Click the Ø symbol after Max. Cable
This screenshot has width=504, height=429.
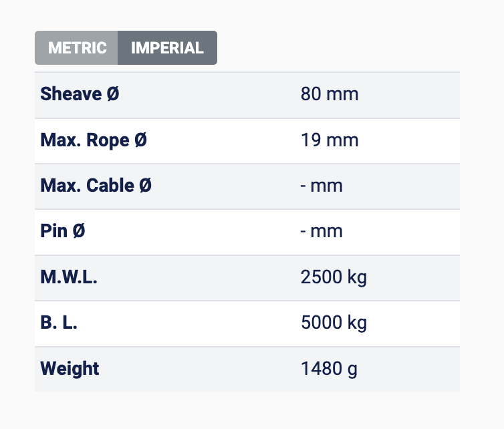coord(145,186)
